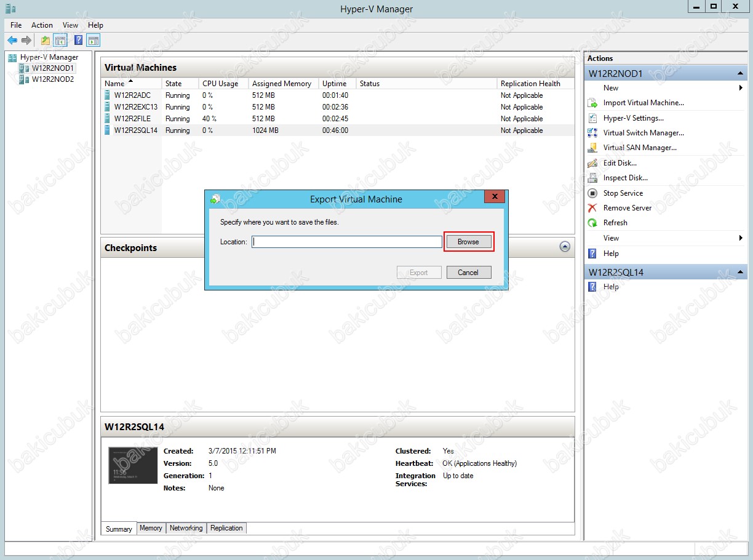Viewport: 753px width, 560px height.
Task: Click the W12R2ADC virtual machine icon
Action: tap(108, 95)
